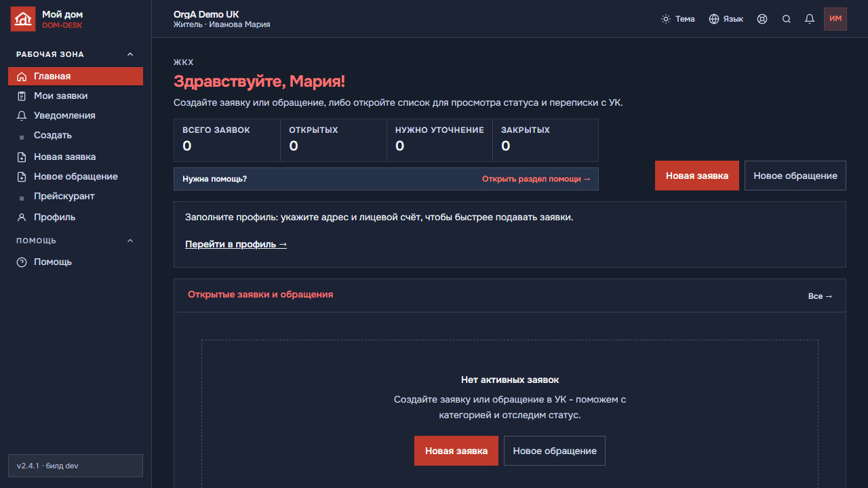Open search with the magnifier icon
This screenshot has height=488, width=868.
(x=787, y=19)
